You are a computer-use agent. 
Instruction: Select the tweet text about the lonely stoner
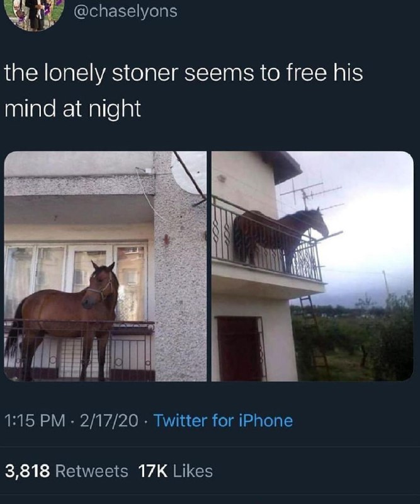click(184, 90)
